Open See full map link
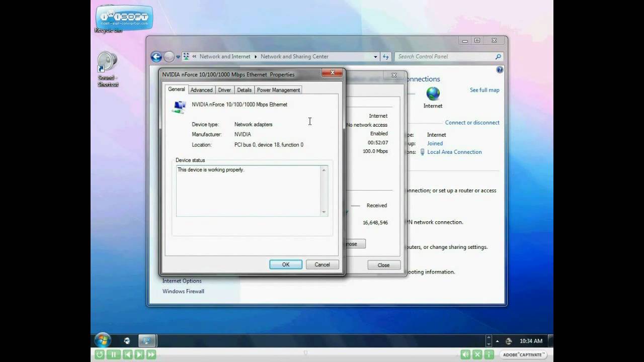The width and height of the screenshot is (644, 362). 485,90
